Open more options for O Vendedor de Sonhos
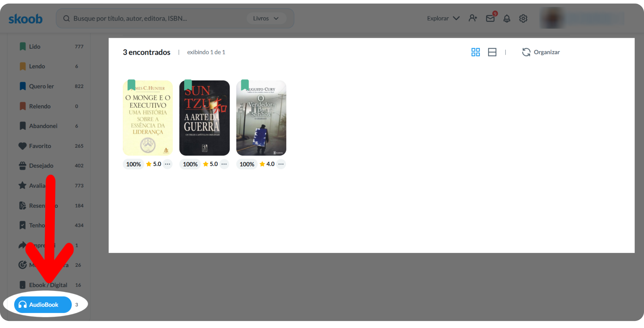 [281, 164]
